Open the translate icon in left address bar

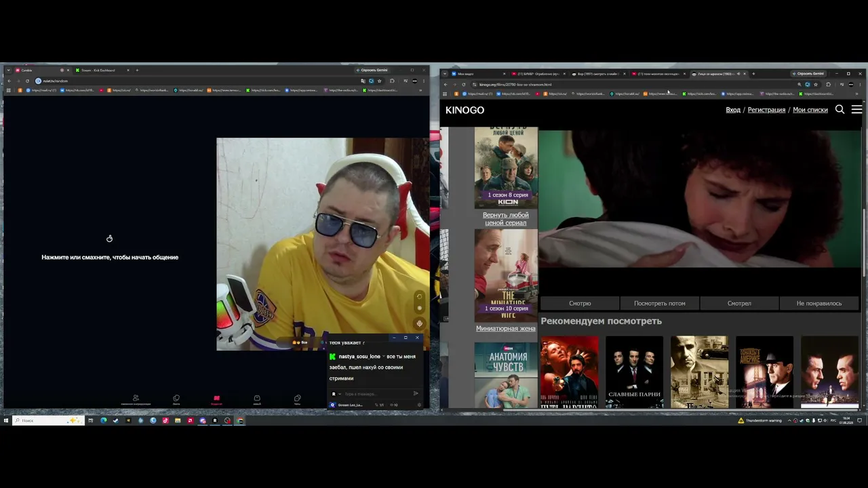pyautogui.click(x=363, y=81)
